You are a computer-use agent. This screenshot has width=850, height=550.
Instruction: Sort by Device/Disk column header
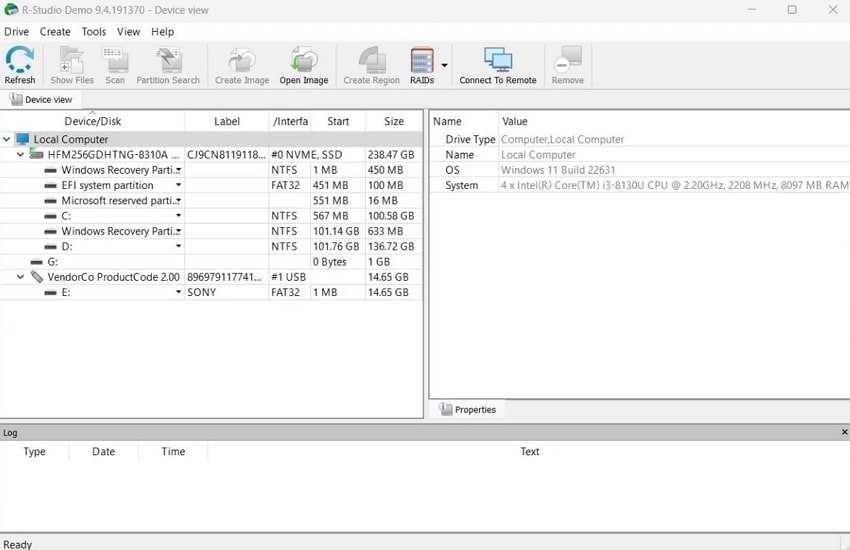[x=93, y=121]
